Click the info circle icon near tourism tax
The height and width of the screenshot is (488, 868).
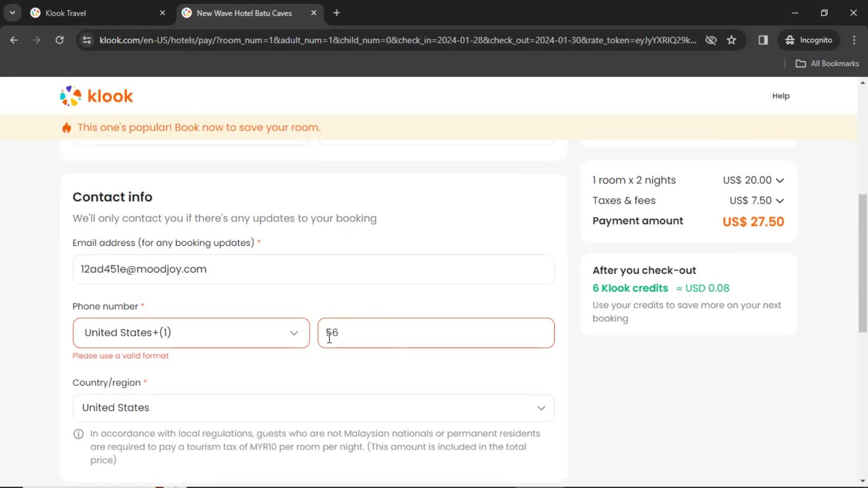point(79,434)
